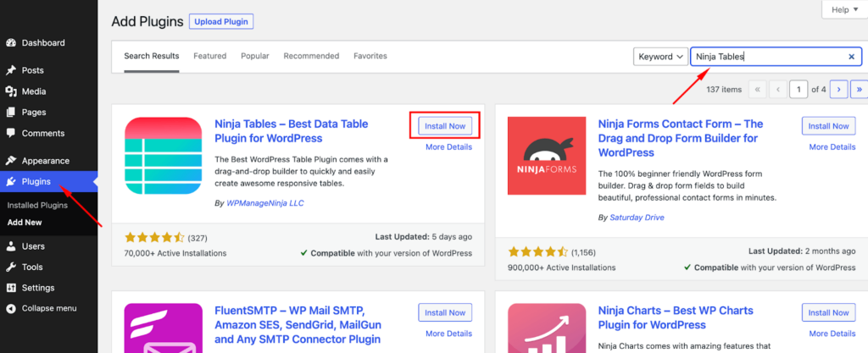
Task: Jump to last results page arrow
Action: pyautogui.click(x=860, y=89)
